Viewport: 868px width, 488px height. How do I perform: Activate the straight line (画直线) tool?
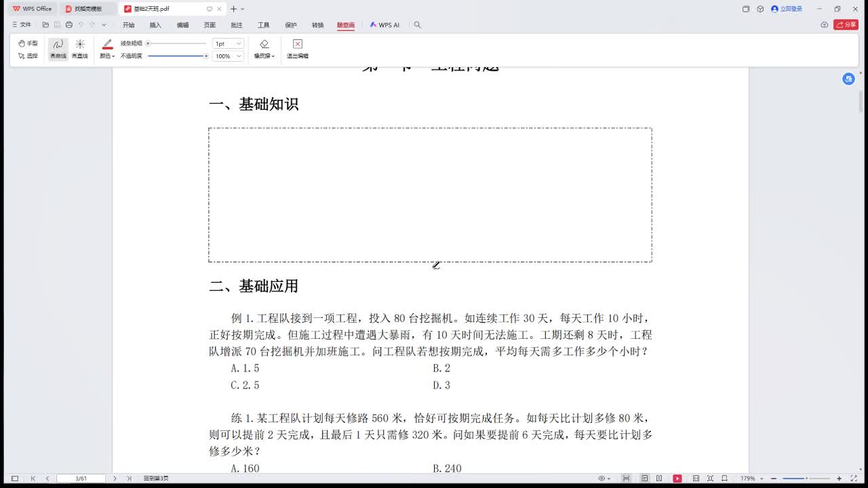[x=80, y=49]
